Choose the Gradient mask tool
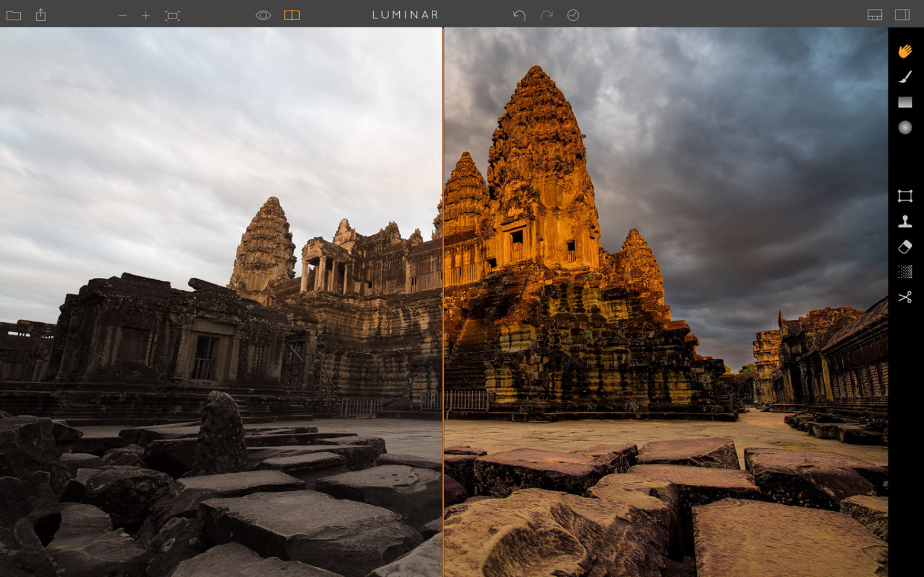The width and height of the screenshot is (924, 577). pyautogui.click(x=905, y=102)
